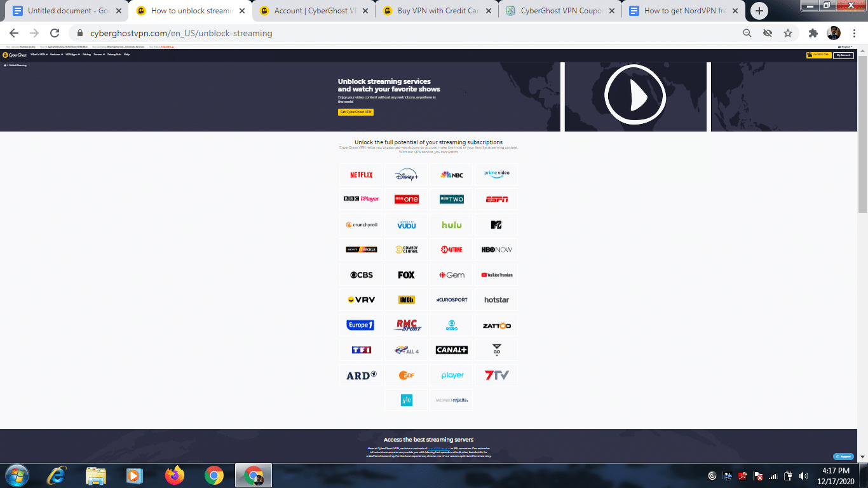The height and width of the screenshot is (488, 868).
Task: Open the Disney+ logo tile
Action: click(x=407, y=175)
